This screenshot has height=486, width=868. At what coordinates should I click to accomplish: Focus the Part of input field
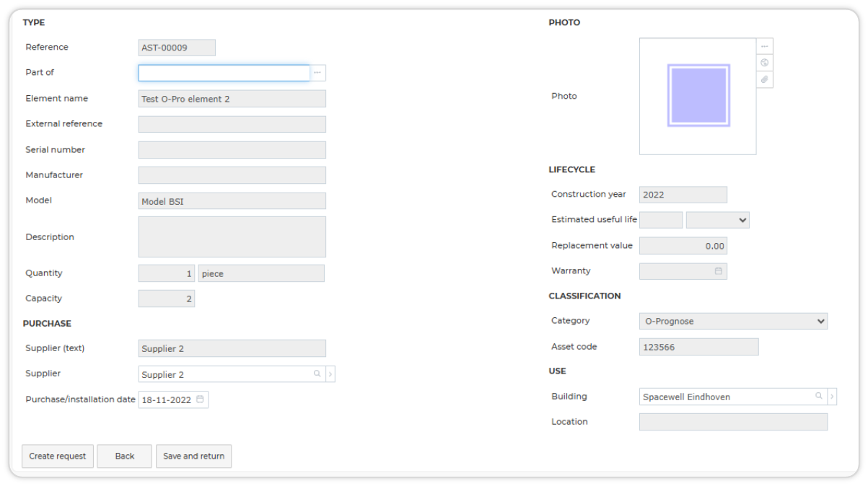tap(224, 73)
